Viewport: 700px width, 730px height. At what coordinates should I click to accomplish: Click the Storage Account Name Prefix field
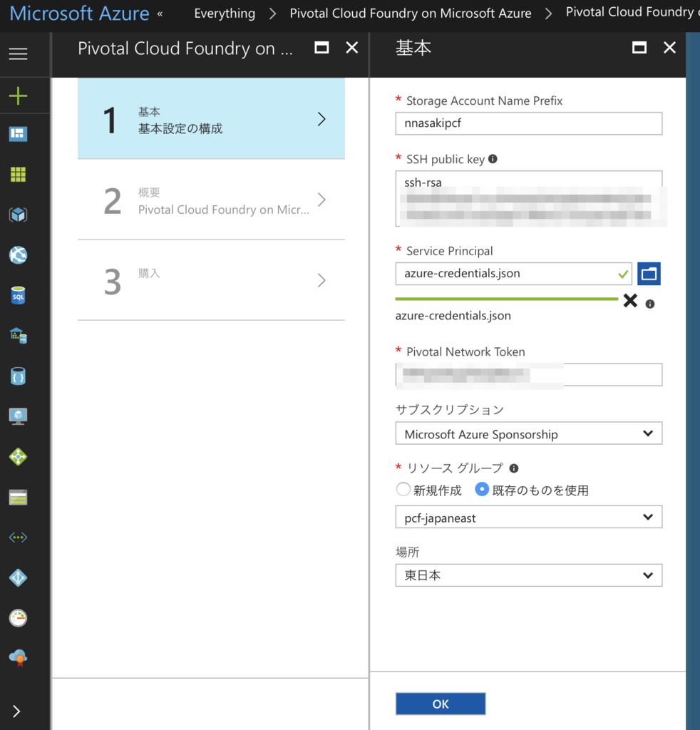(x=528, y=123)
